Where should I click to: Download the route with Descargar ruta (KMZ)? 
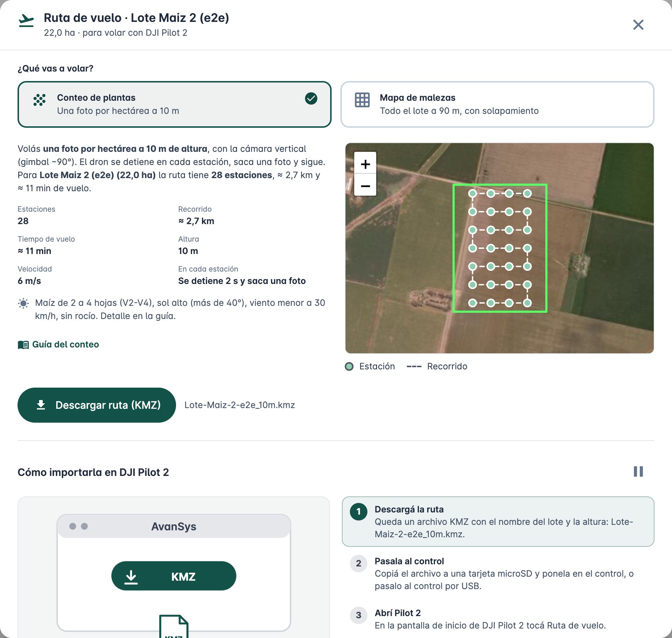point(97,405)
